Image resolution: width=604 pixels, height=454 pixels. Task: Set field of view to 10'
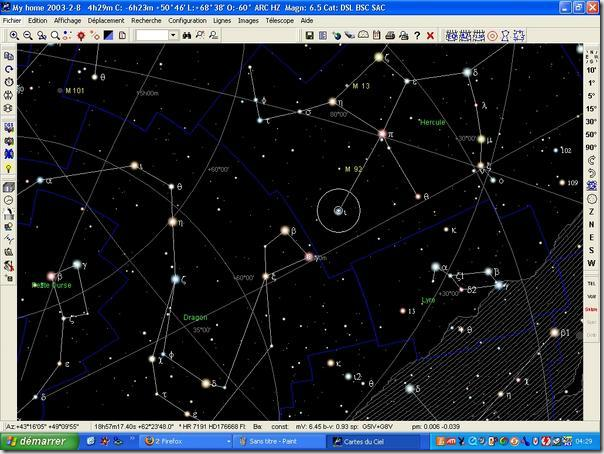coord(591,70)
